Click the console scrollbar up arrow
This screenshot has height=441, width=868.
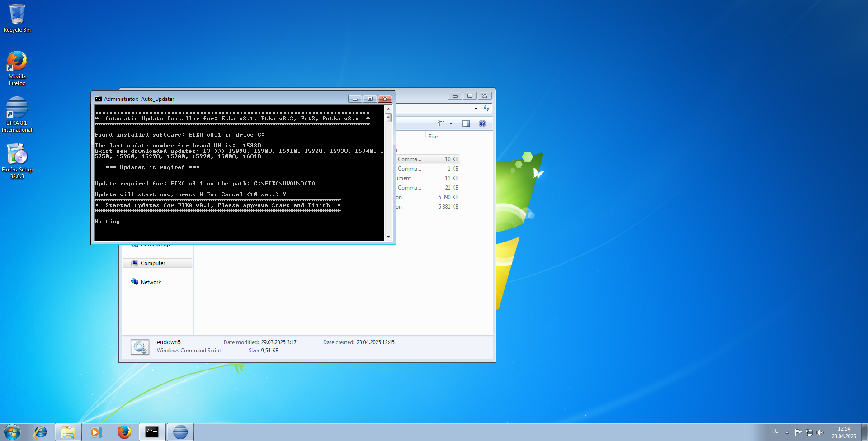pyautogui.click(x=388, y=109)
